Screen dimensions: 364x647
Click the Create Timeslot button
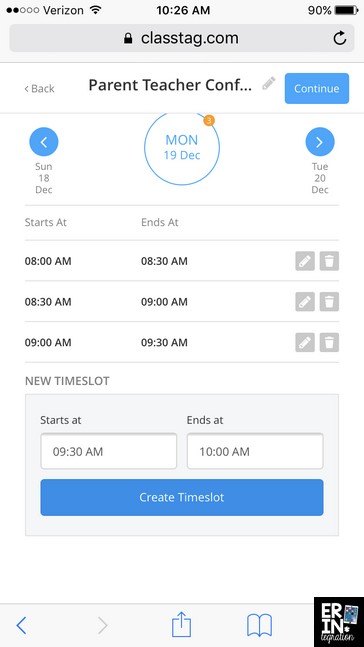click(182, 497)
